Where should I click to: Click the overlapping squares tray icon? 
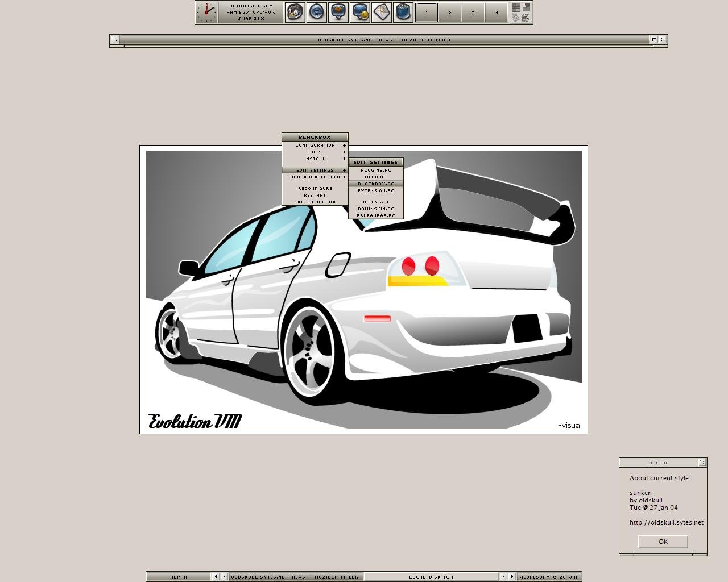pos(526,7)
